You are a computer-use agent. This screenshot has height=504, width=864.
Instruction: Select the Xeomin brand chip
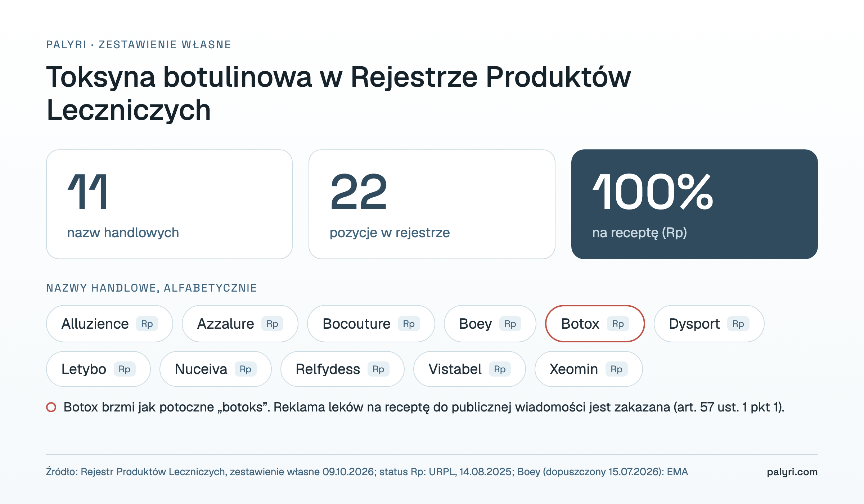tap(589, 369)
